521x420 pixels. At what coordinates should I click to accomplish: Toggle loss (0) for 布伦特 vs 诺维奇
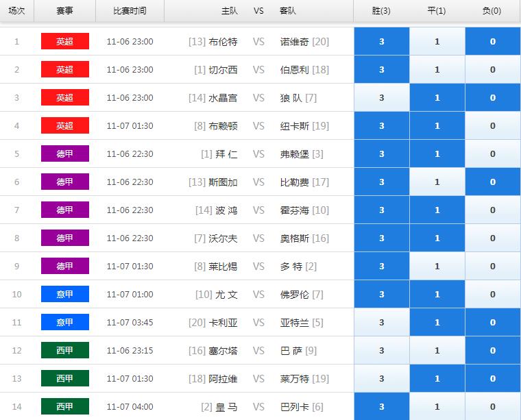493,42
